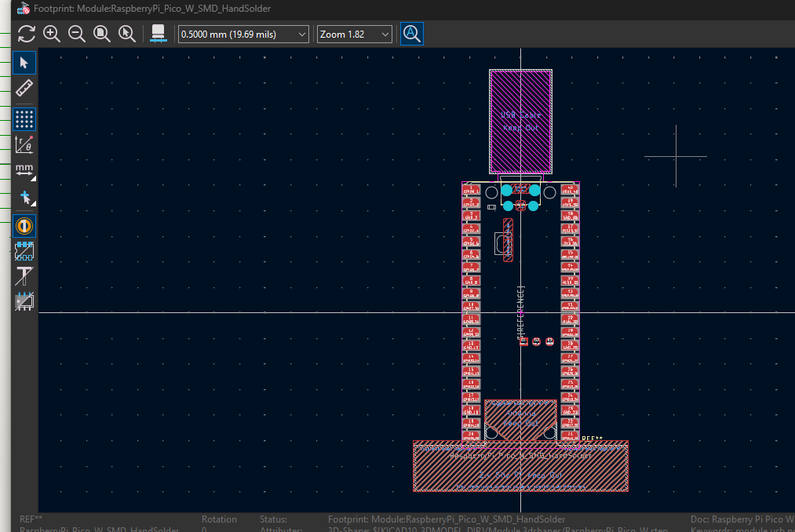795x532 pixels.
Task: Select the measure ruler tool
Action: pos(24,89)
